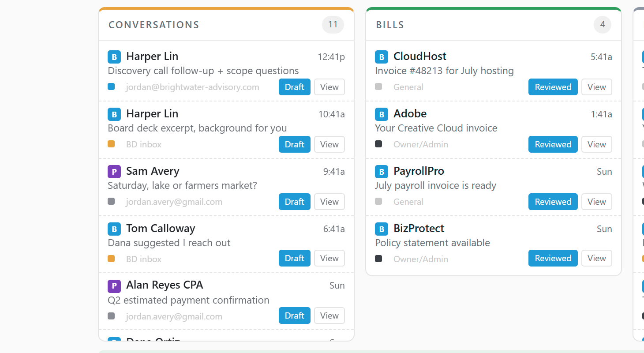Screen dimensions: 644x353
Task: Click the Owner/Admin label under Adobe
Action: (421, 144)
